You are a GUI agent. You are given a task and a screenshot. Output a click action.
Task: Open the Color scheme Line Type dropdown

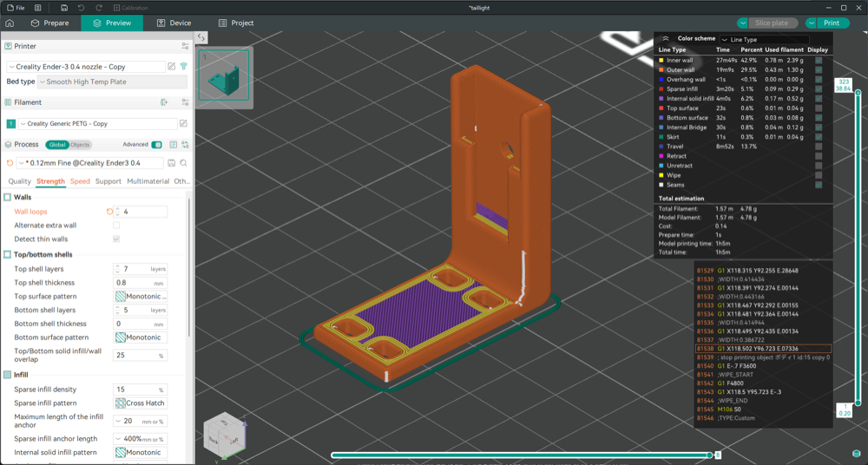tap(765, 39)
